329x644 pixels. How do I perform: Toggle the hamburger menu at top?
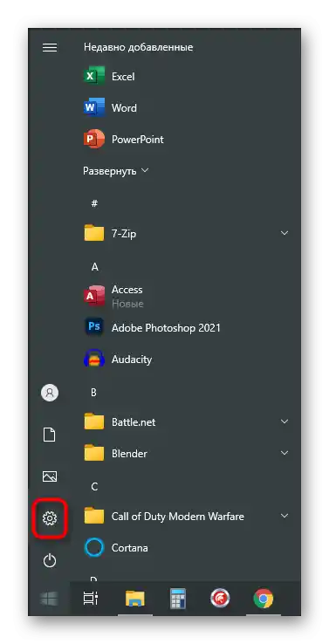[x=50, y=48]
